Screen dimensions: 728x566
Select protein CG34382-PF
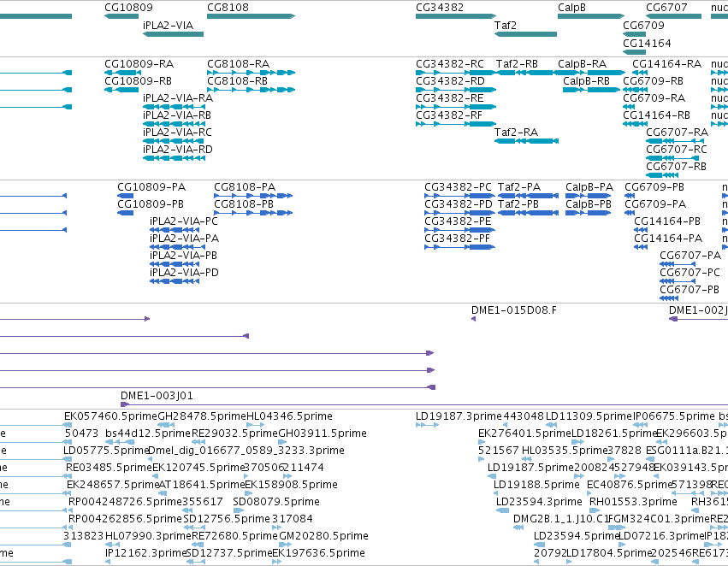459,247
